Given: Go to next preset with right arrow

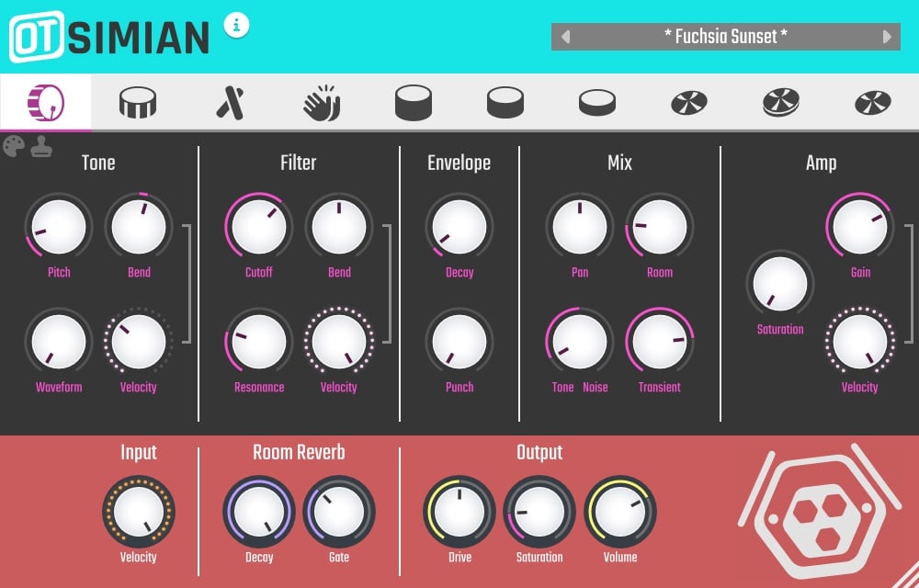Looking at the screenshot, I should point(887,37).
